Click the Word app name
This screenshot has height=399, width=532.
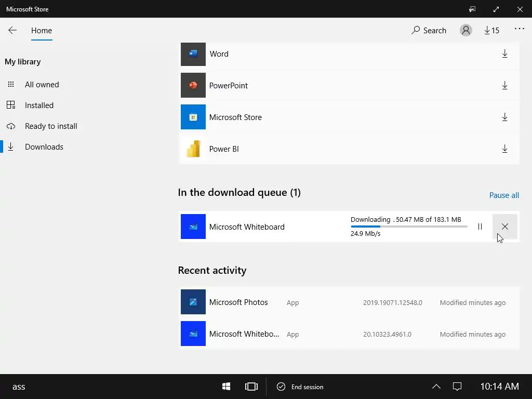[219, 54]
